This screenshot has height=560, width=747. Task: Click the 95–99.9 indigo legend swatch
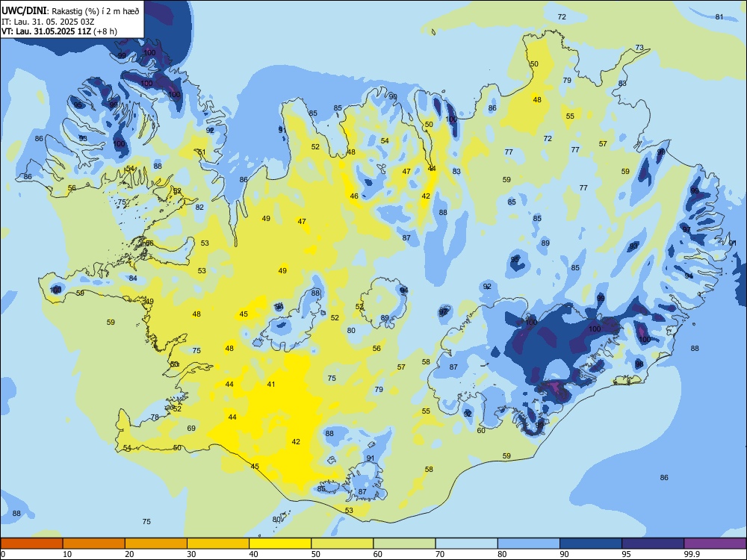click(653, 544)
